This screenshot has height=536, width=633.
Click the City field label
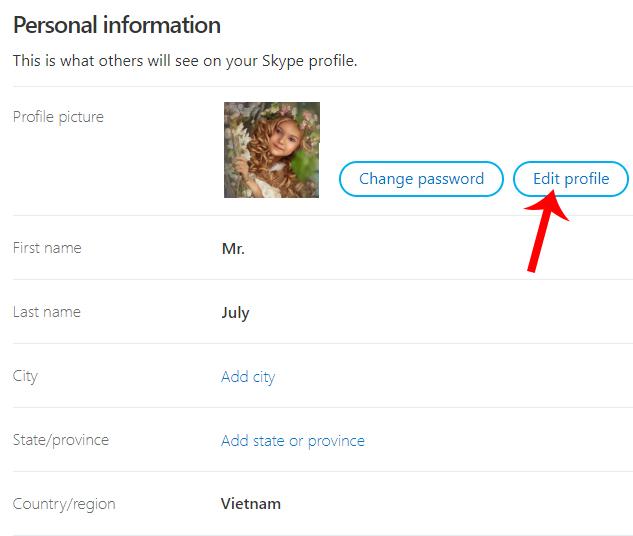(25, 376)
